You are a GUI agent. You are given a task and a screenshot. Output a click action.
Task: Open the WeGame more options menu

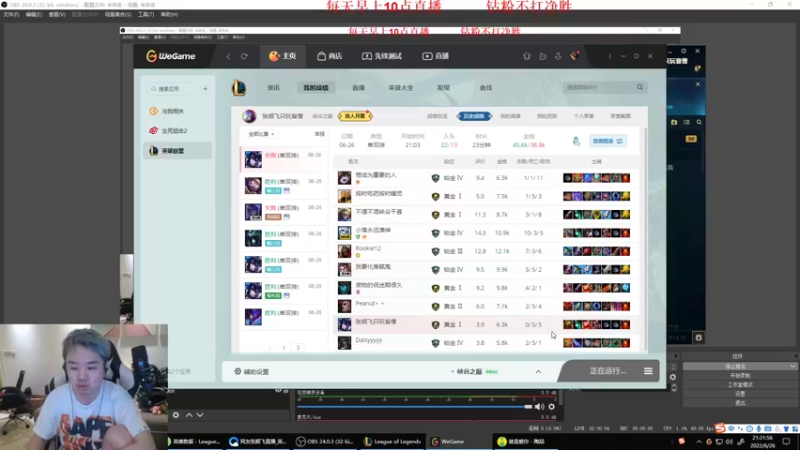coord(610,56)
